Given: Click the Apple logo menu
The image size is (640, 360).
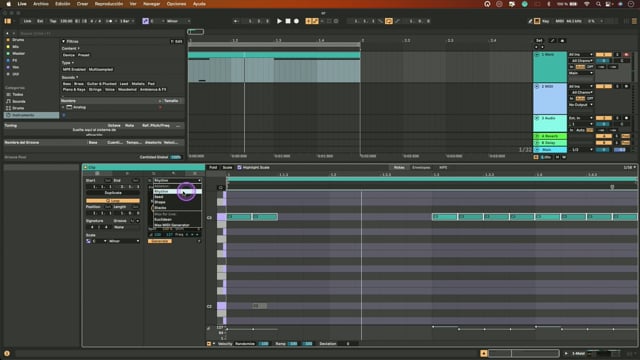Looking at the screenshot, I should pos(8,4).
